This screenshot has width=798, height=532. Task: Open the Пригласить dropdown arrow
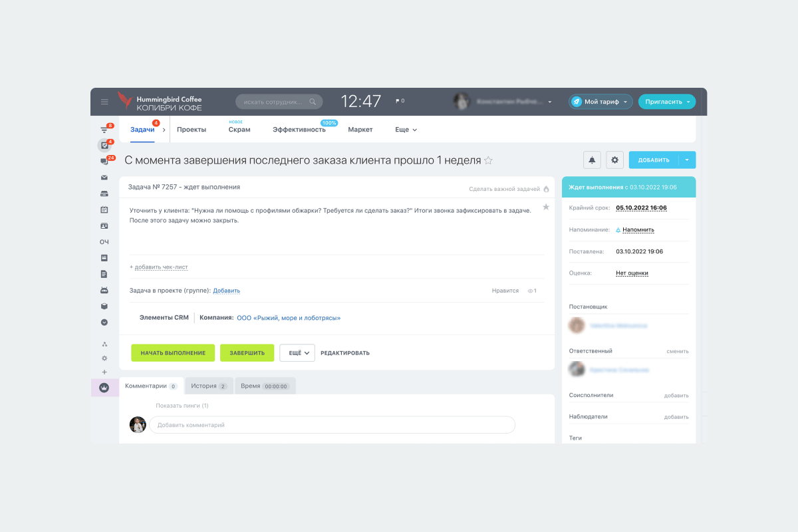[688, 102]
